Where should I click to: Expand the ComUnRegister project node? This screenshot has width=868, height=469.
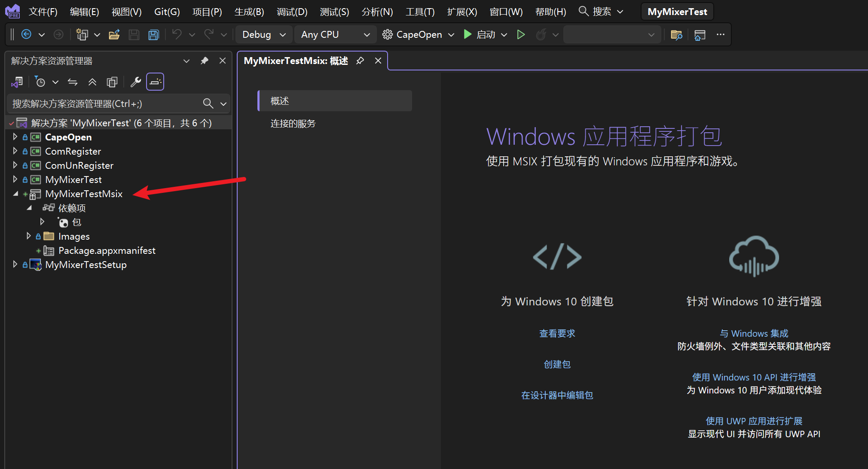[15, 165]
